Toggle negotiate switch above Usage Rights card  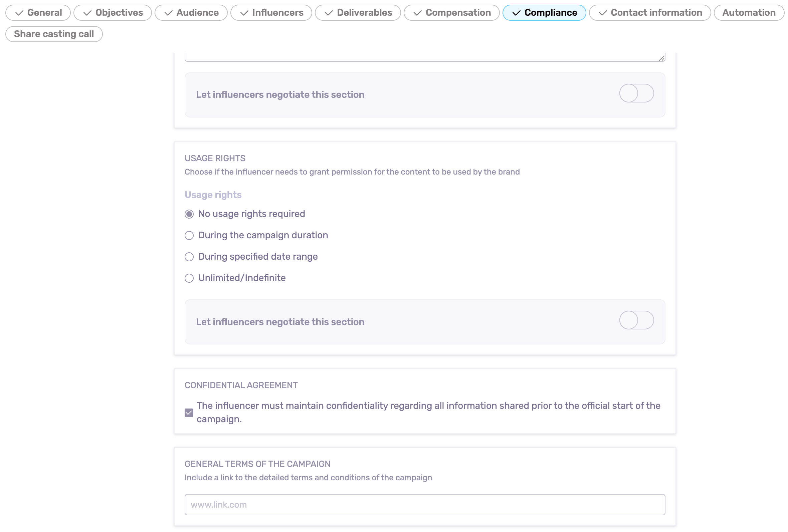coord(636,93)
